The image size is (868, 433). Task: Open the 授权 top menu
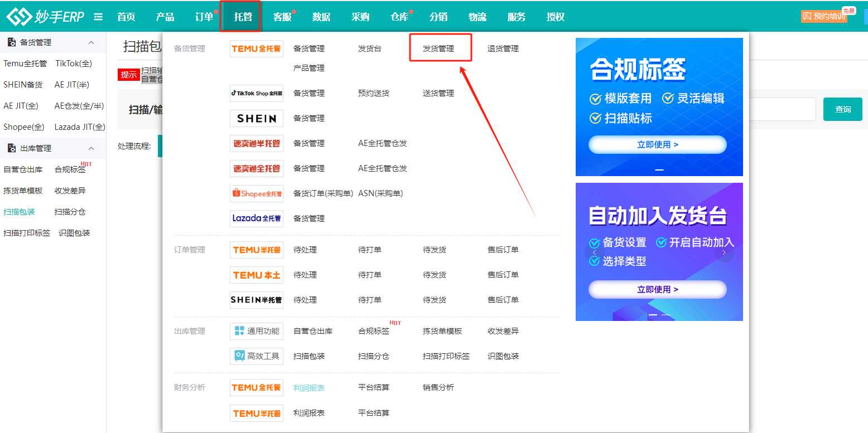tap(556, 17)
